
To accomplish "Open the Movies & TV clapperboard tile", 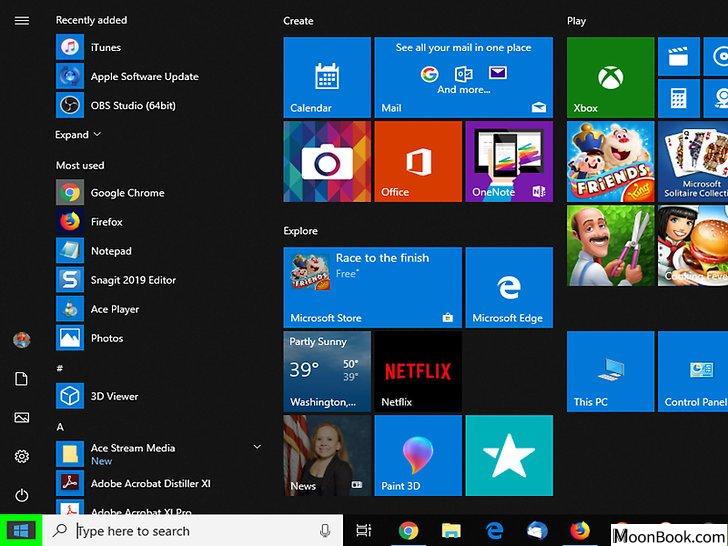I will [678, 57].
